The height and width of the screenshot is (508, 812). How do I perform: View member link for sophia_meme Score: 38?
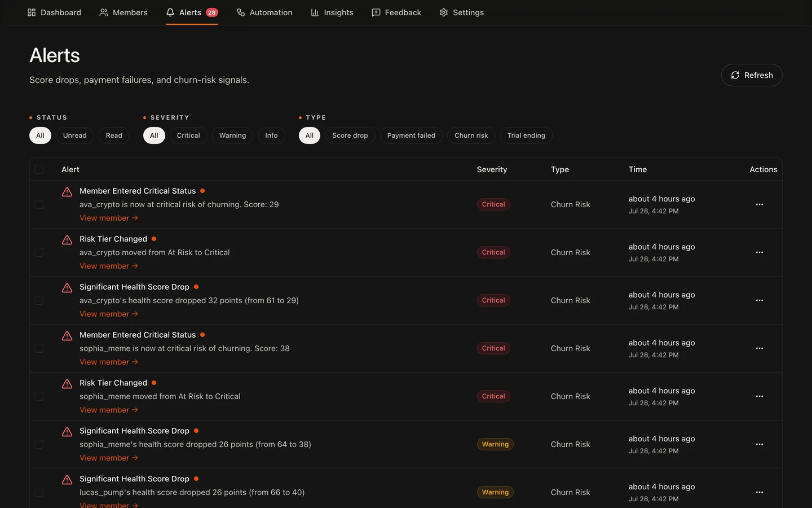(109, 362)
